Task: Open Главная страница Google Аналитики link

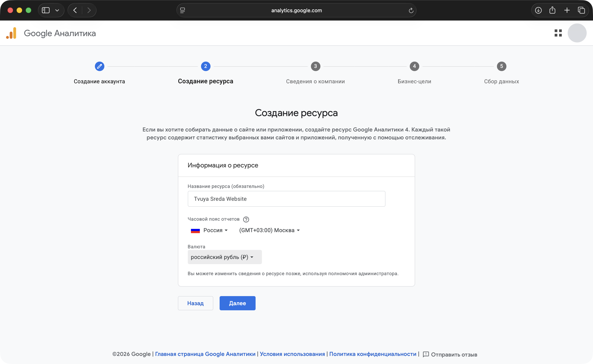Action: click(x=205, y=354)
